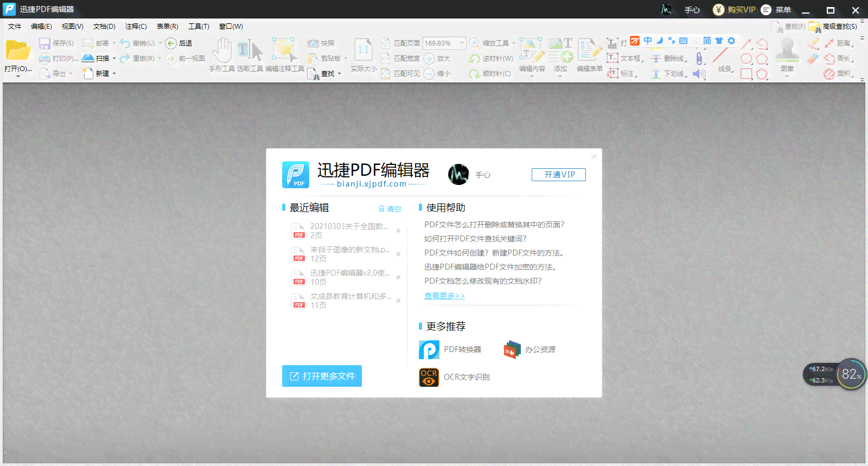
Task: Click Fit Width (匹配宽度)
Action: click(x=400, y=58)
